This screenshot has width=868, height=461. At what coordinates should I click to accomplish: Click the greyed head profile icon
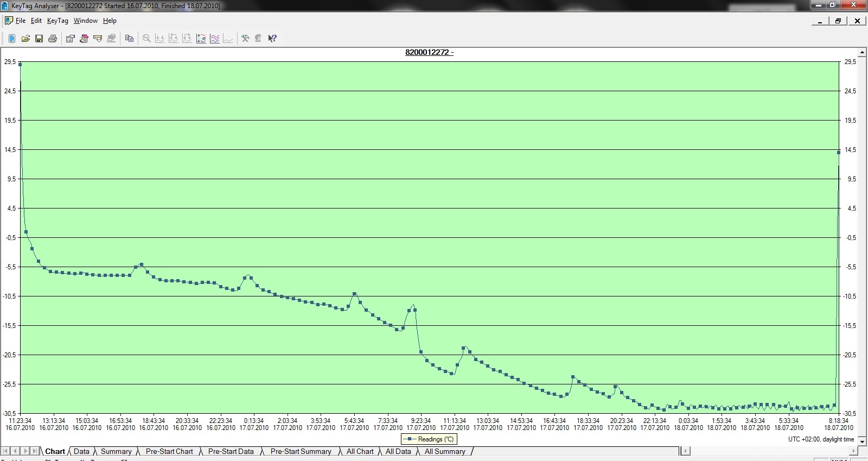click(259, 39)
